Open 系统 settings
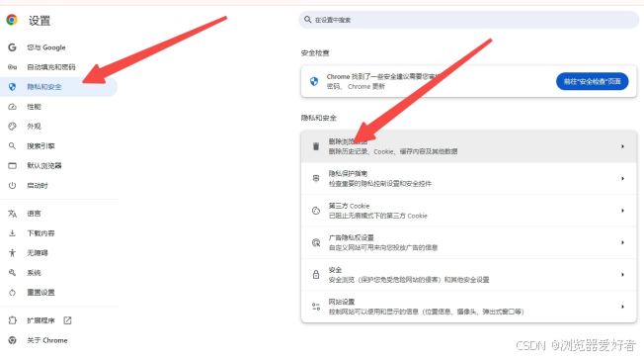This screenshot has height=359, width=644. (58, 273)
